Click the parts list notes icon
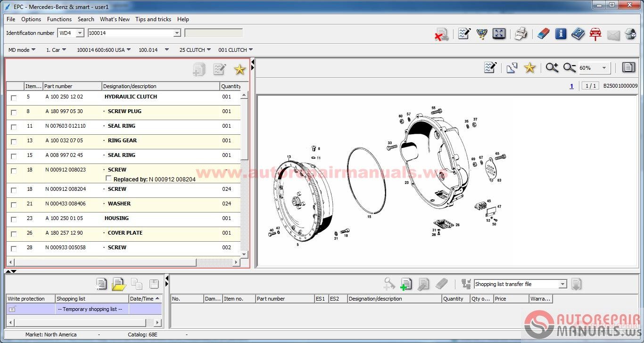Viewport: 644px width, 343px height. pos(219,70)
